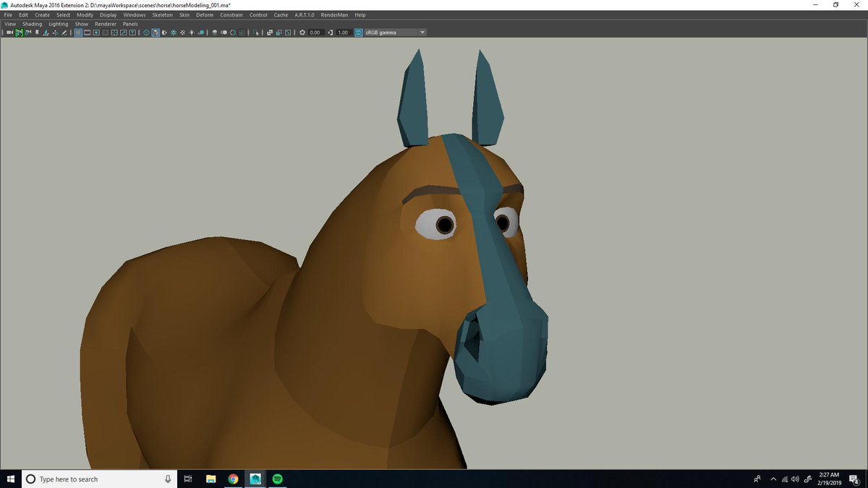Viewport: 868px width, 488px height.
Task: Toggle the Resolution Gate display
Action: click(96, 33)
